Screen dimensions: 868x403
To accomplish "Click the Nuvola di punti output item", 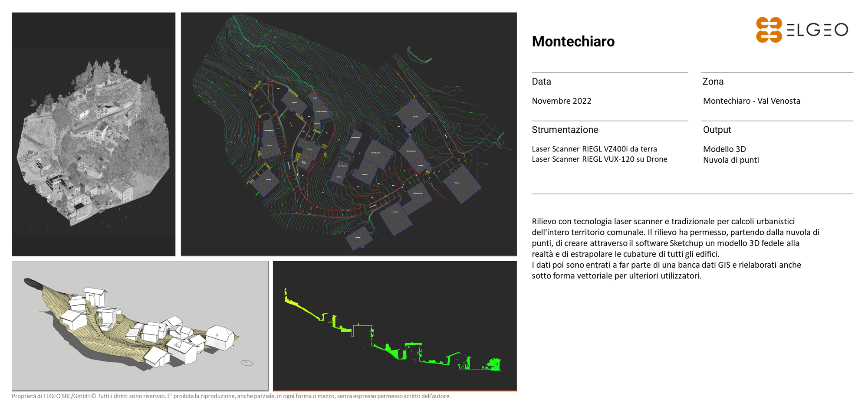I will (x=731, y=160).
